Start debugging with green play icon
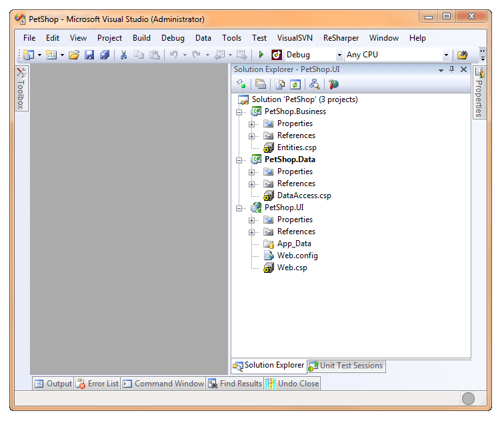 tap(261, 55)
